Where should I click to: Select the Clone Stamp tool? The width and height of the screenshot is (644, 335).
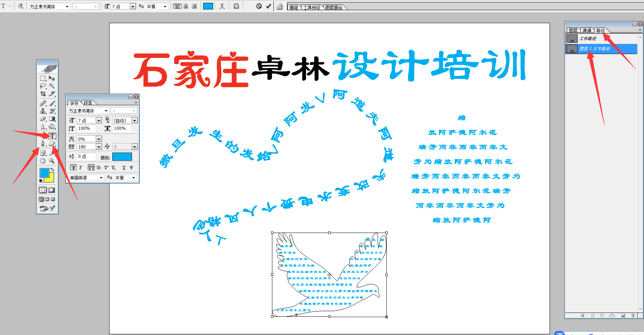coord(43,111)
